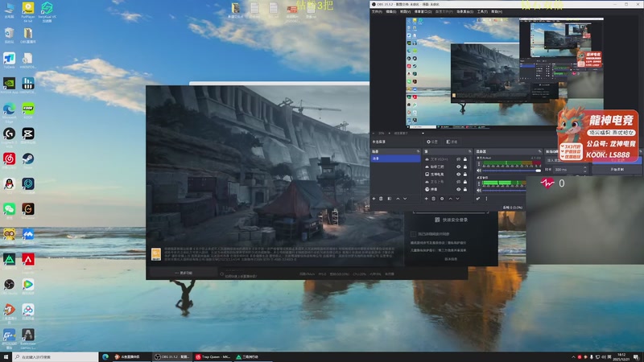Screen dimensions: 644x362
Task: Adjust the 麦克风/Aux volume slider
Action: pos(512,171)
